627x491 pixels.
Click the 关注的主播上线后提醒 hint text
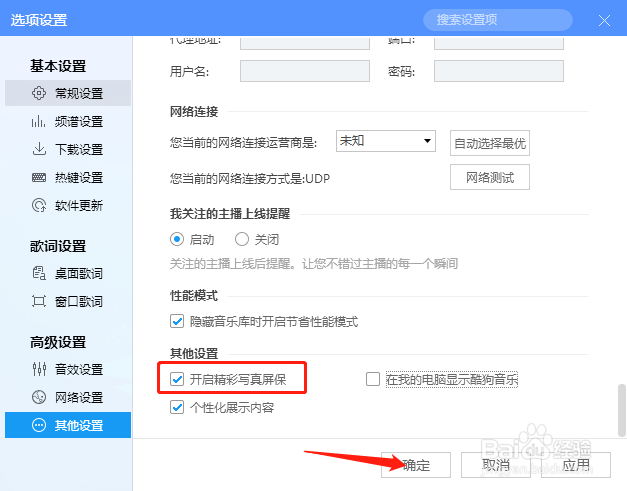click(314, 263)
